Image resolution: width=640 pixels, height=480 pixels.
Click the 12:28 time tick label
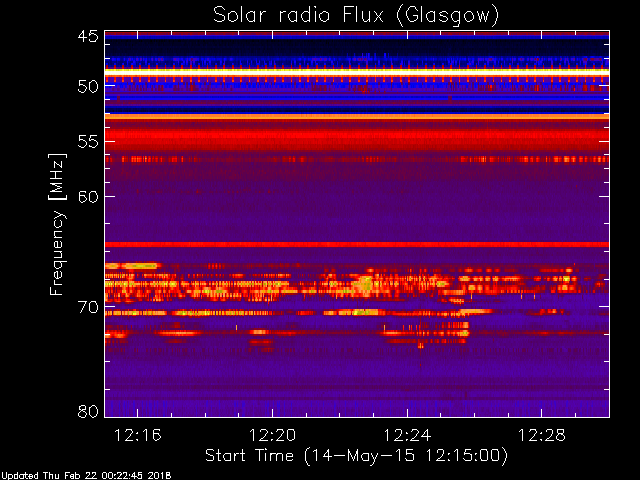pyautogui.click(x=542, y=436)
